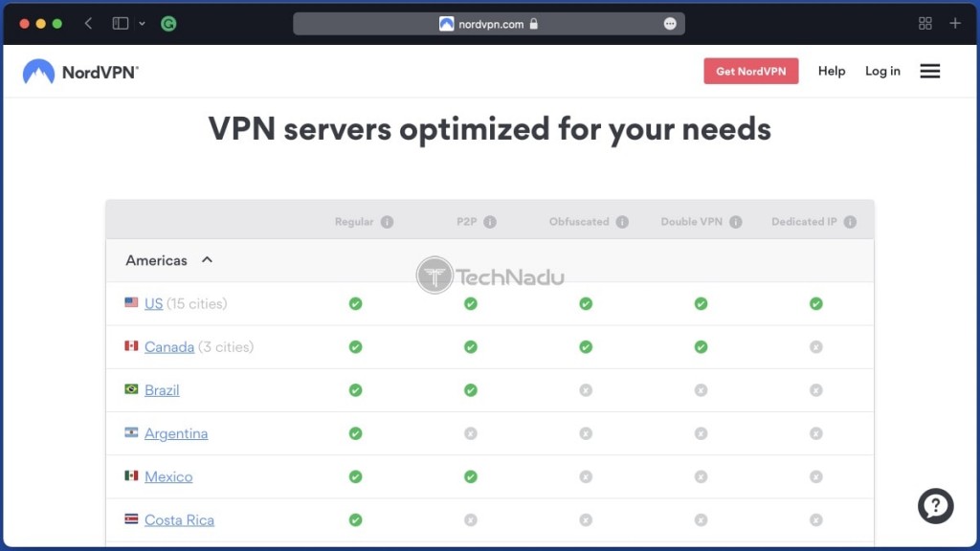The image size is (980, 551).
Task: Click Brazil Obfuscated unavailable mark
Action: click(x=586, y=390)
